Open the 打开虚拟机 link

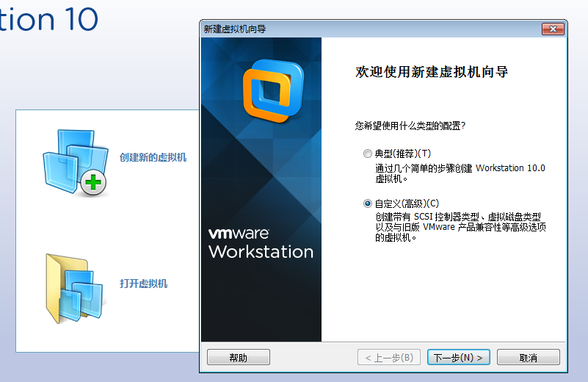pyautogui.click(x=144, y=284)
